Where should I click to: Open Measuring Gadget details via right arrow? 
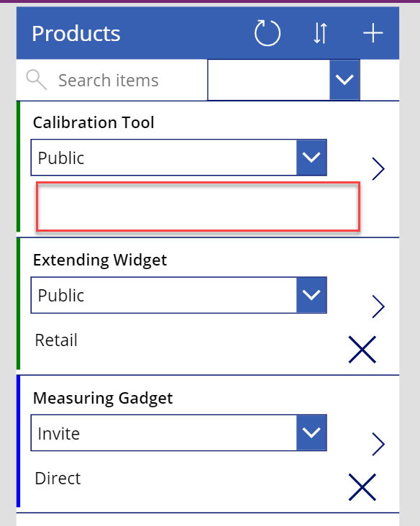[x=378, y=444]
